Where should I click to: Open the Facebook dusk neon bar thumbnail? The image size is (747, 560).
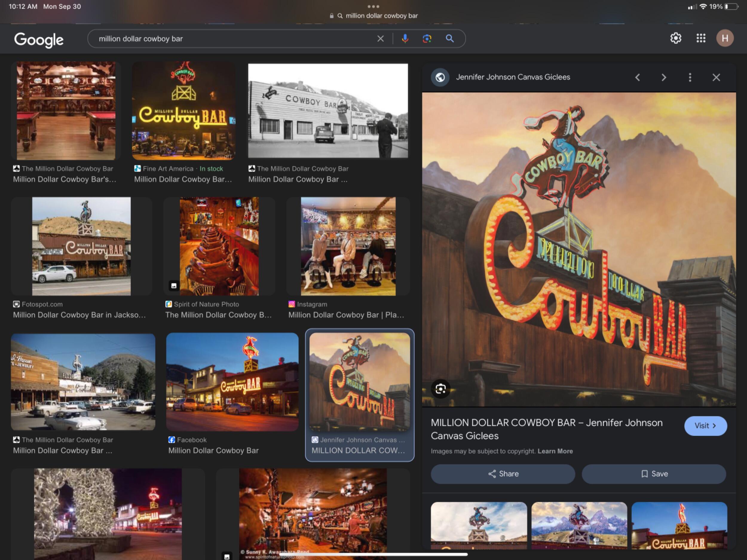tap(232, 382)
